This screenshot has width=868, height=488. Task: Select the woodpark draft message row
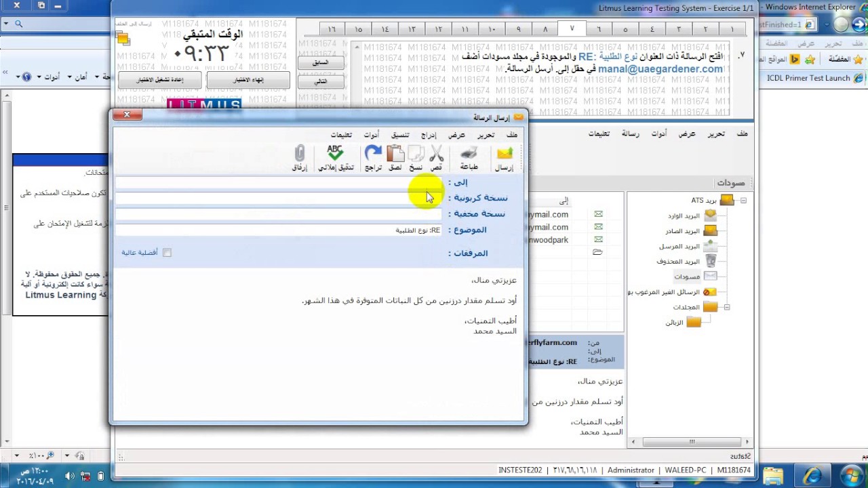(x=575, y=240)
